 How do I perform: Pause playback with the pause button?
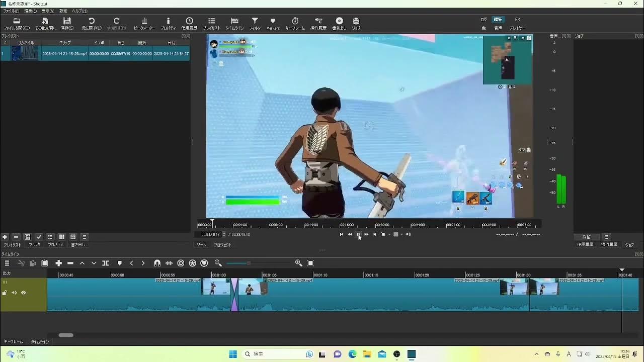coord(358,234)
